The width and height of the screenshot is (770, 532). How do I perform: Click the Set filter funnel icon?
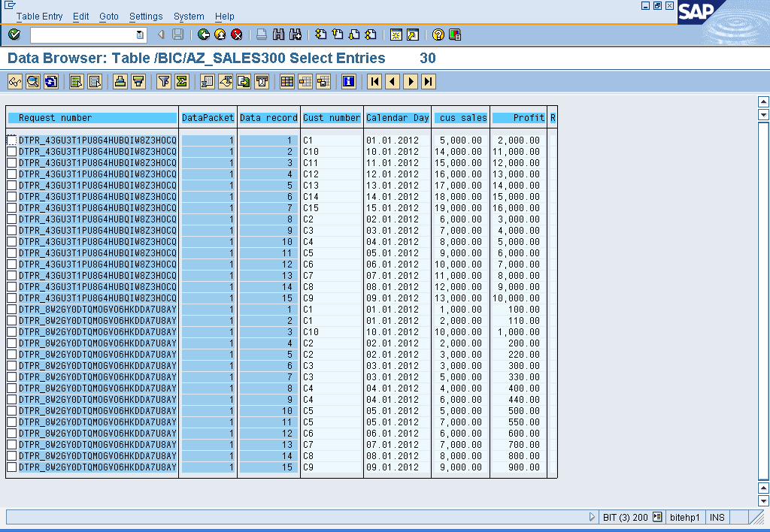(x=163, y=81)
